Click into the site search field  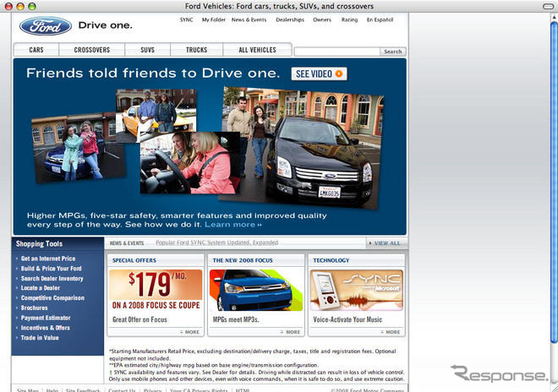coord(337,52)
